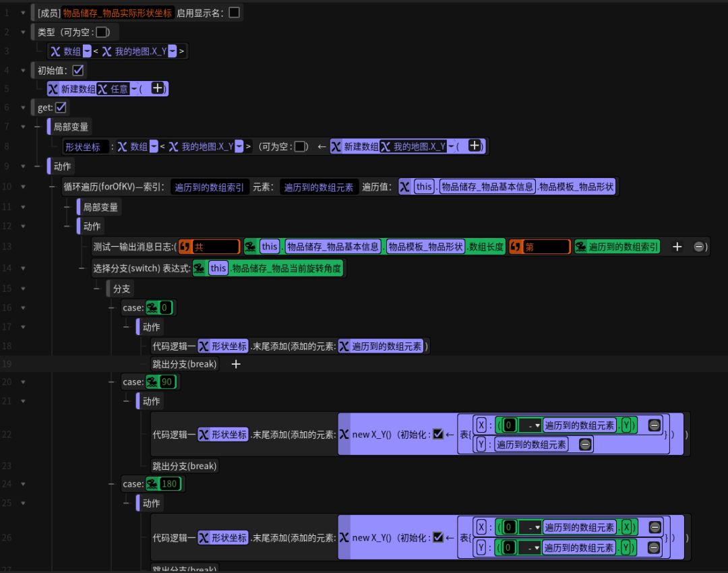Click 物品储存_物品当前旋转角度 property token
The width and height of the screenshot is (728, 573).
(x=286, y=268)
